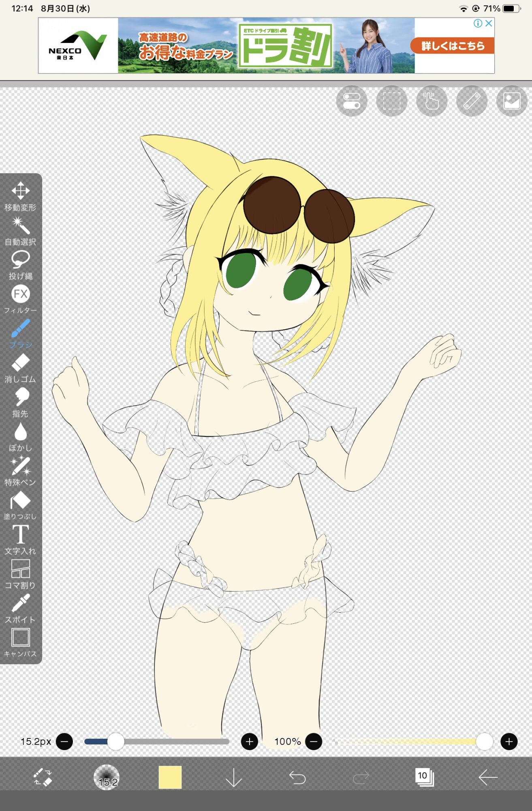Open the selection area dashed-square button
Viewport: 532px width, 811px height.
[392, 101]
